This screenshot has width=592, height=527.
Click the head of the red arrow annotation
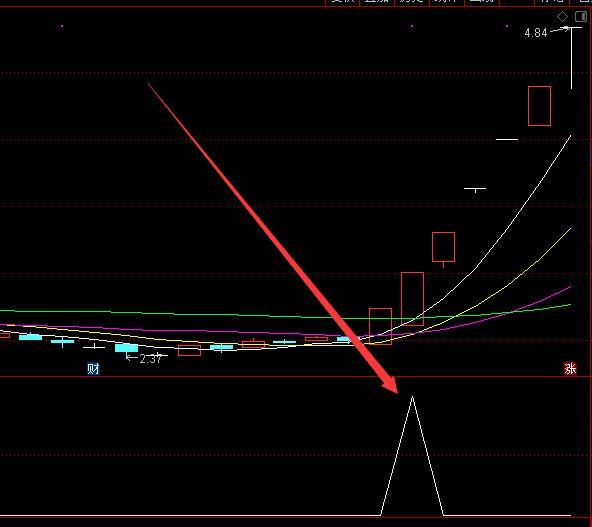coord(390,385)
